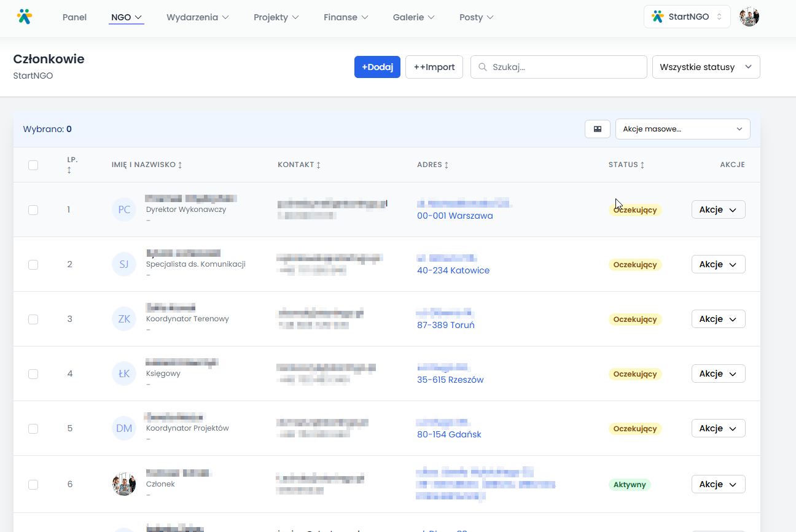Click the PC avatar initials circle in row 1
This screenshot has height=532, width=796.
coord(123,209)
